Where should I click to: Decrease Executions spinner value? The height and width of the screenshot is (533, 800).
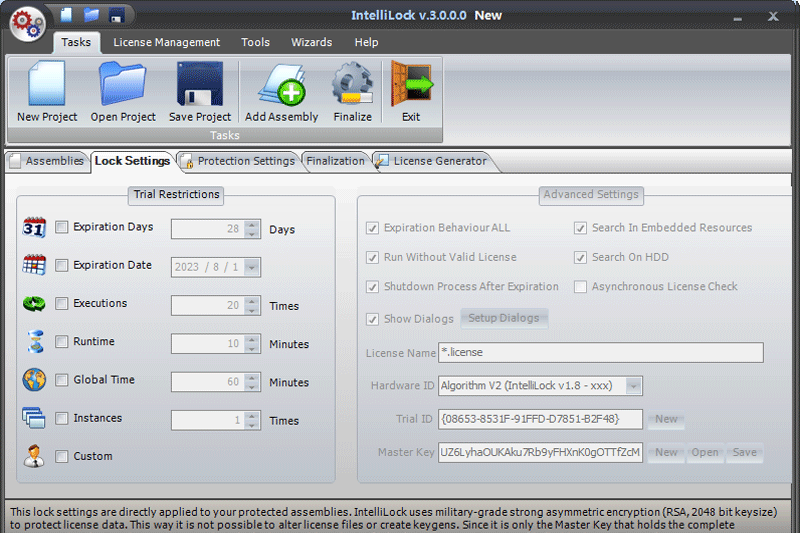[x=252, y=310]
